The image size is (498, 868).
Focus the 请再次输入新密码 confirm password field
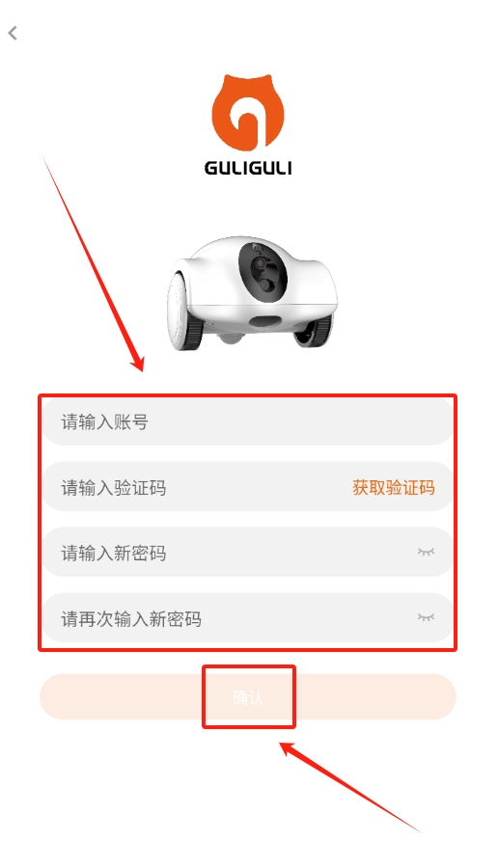coord(248,618)
